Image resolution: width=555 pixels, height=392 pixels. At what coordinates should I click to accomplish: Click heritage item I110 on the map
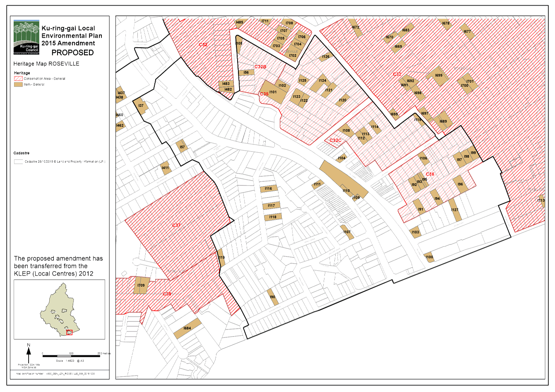[344, 180]
